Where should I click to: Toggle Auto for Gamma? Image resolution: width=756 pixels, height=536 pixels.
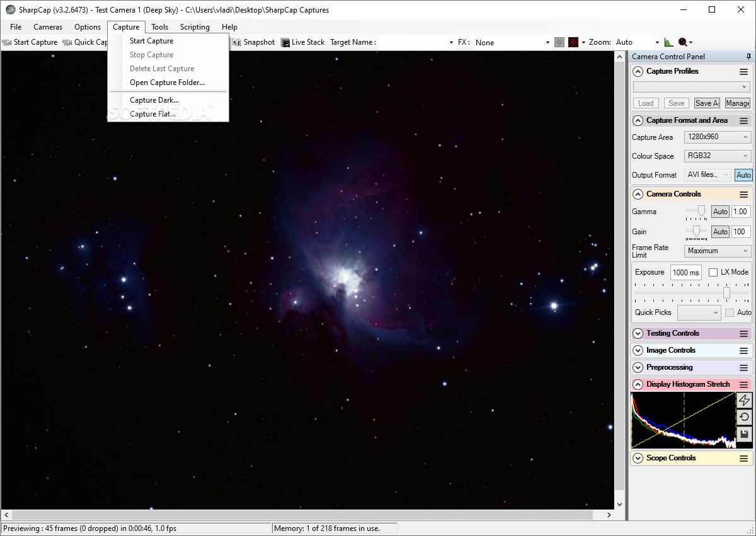720,212
